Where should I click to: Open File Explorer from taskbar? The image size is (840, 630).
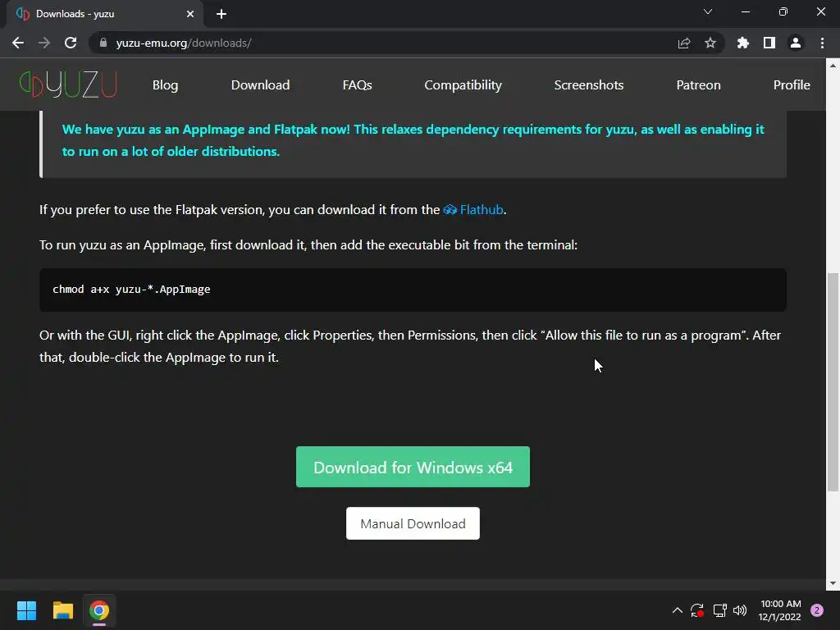[x=62, y=610]
